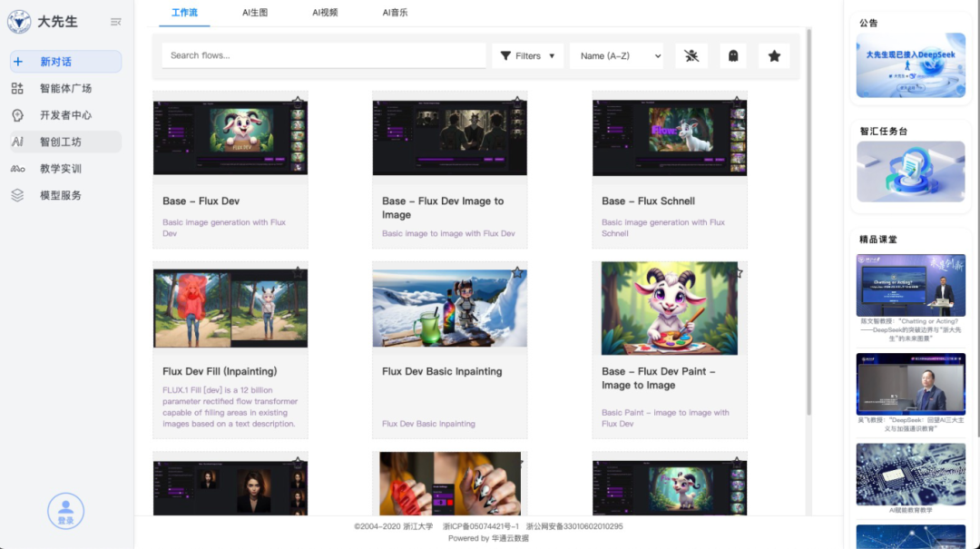This screenshot has height=549, width=980.
Task: Select the AI音乐 tab
Action: [x=395, y=13]
